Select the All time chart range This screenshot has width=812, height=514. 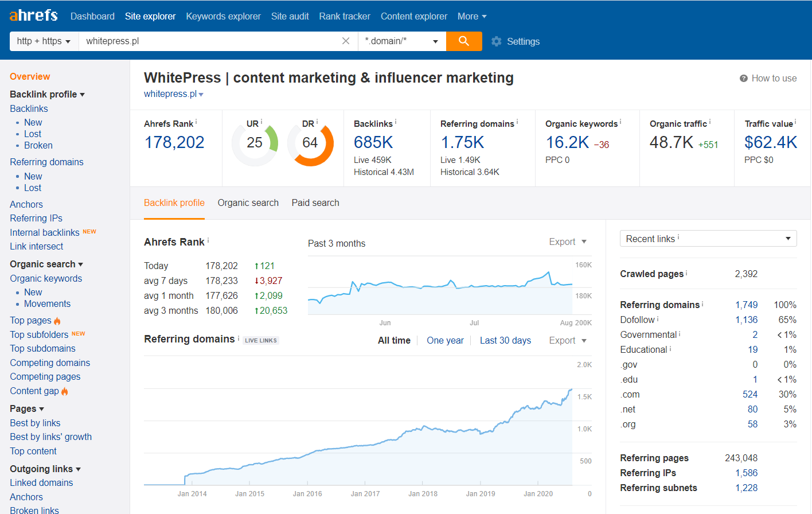[394, 341]
